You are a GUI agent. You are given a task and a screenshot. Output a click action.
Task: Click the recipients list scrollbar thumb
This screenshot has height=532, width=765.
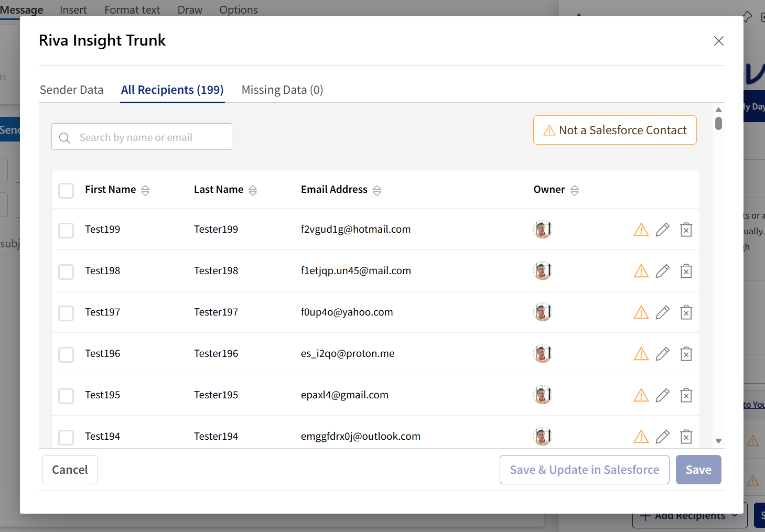point(718,123)
